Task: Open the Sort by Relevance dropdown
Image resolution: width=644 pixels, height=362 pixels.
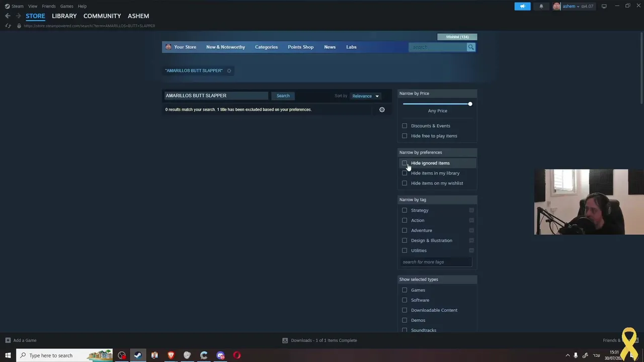Action: pos(366,96)
